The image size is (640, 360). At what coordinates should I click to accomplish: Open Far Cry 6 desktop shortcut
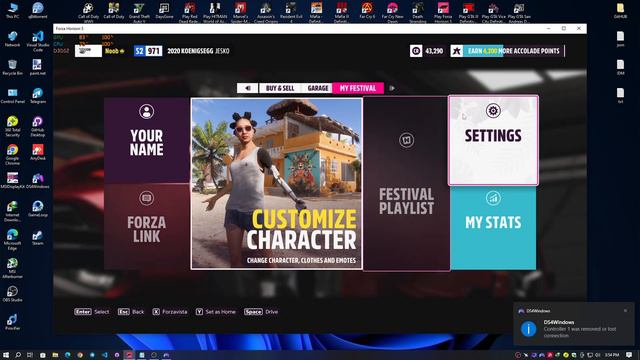tap(367, 10)
